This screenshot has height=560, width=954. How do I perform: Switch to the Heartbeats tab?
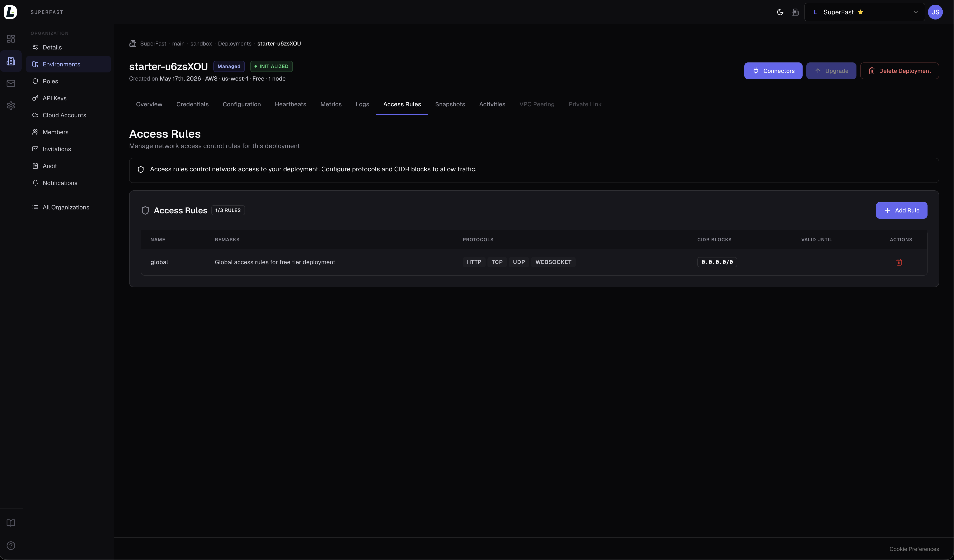pos(290,104)
